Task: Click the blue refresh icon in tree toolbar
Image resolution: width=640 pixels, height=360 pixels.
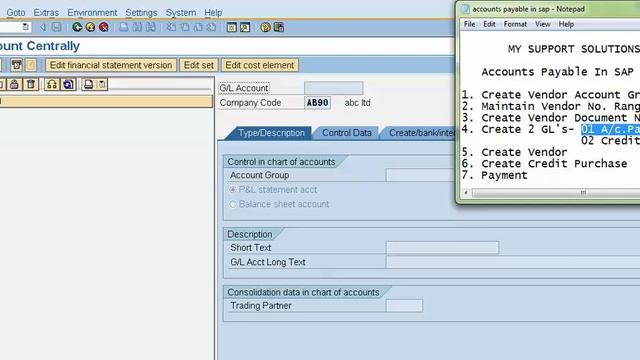Action: pyautogui.click(x=68, y=84)
